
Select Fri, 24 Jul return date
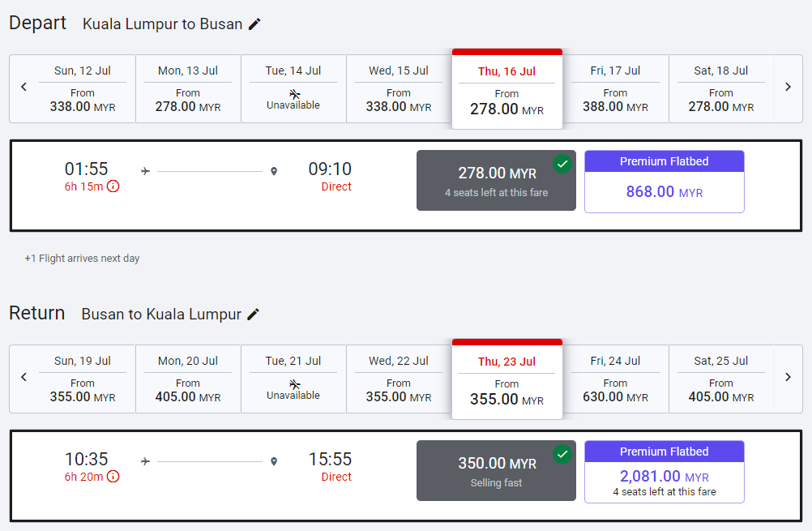tap(615, 379)
